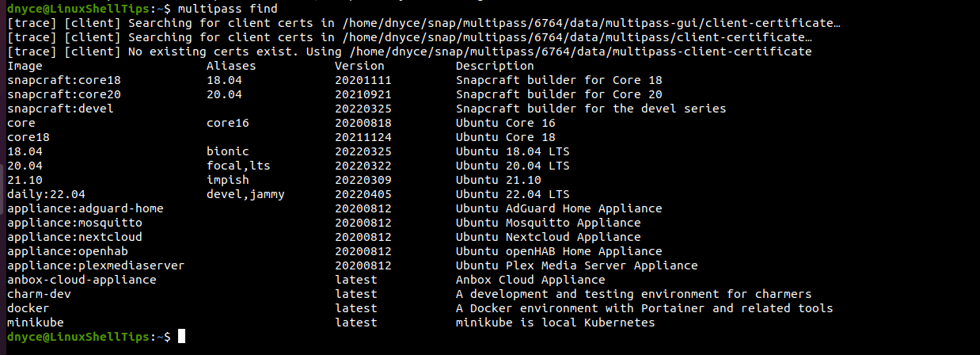Viewport: 980px width, 355px height.
Task: Click version '20200818'
Action: click(x=363, y=123)
